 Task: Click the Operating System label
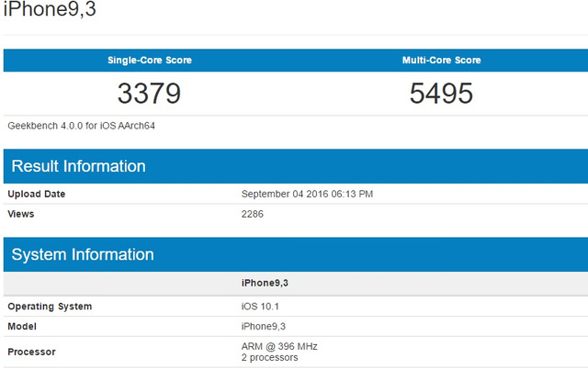point(50,307)
